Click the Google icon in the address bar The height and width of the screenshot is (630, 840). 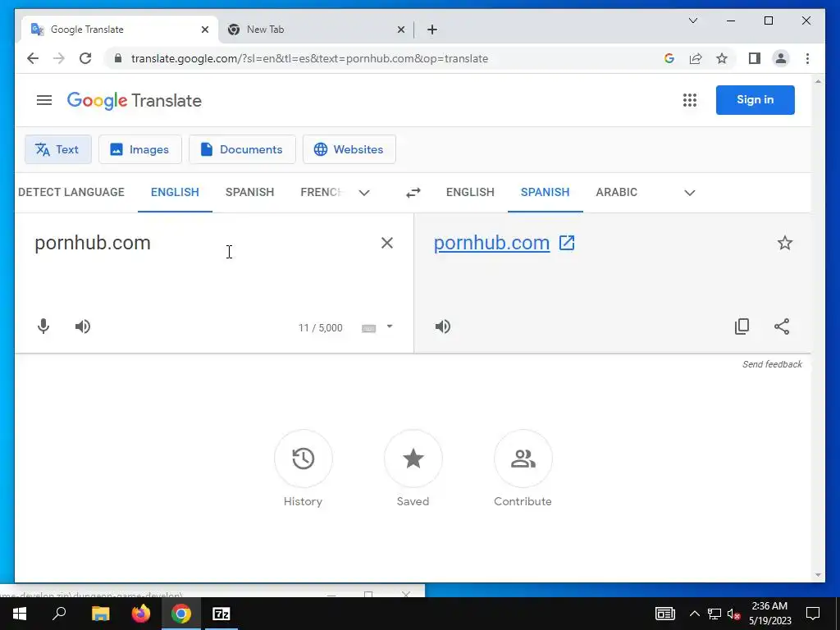click(x=669, y=58)
